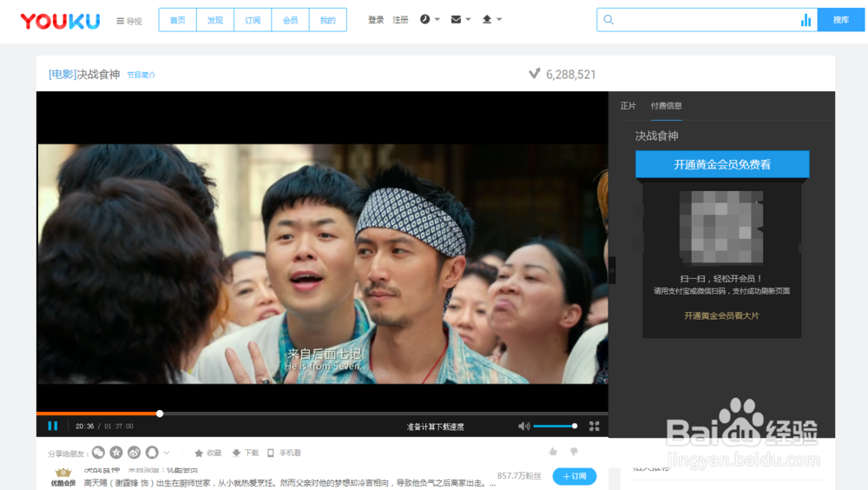Switch to the 正片 tab
Viewport: 868px width, 490px height.
(x=628, y=106)
